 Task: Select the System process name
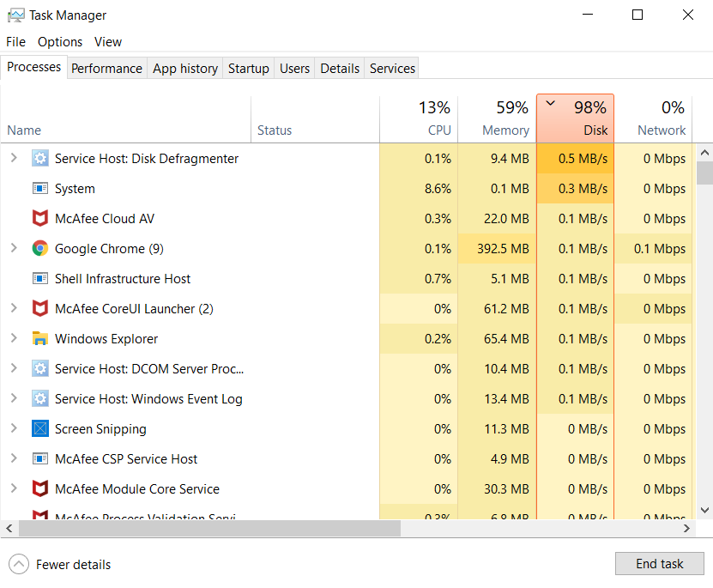pos(75,188)
